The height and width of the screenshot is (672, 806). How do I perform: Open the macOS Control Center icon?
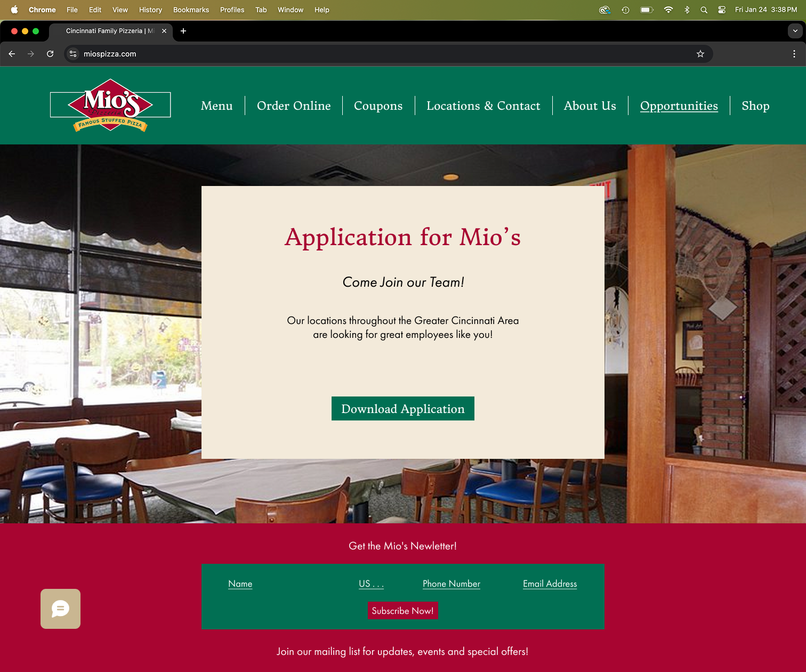(722, 10)
